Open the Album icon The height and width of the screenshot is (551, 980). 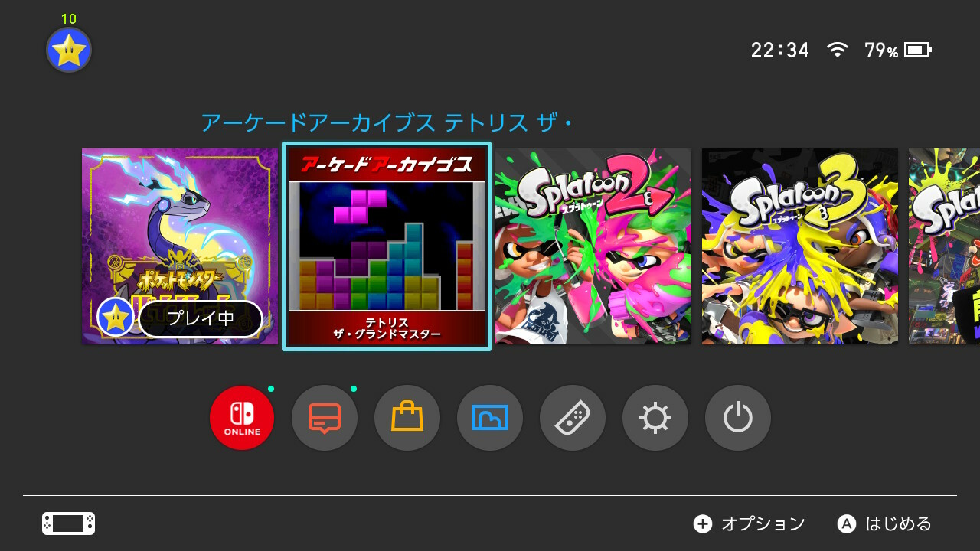(x=490, y=418)
